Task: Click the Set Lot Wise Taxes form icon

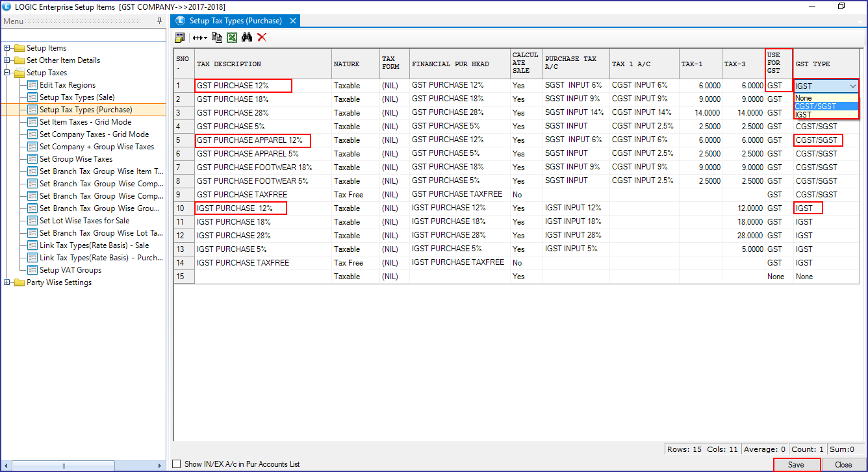Action: pos(32,221)
